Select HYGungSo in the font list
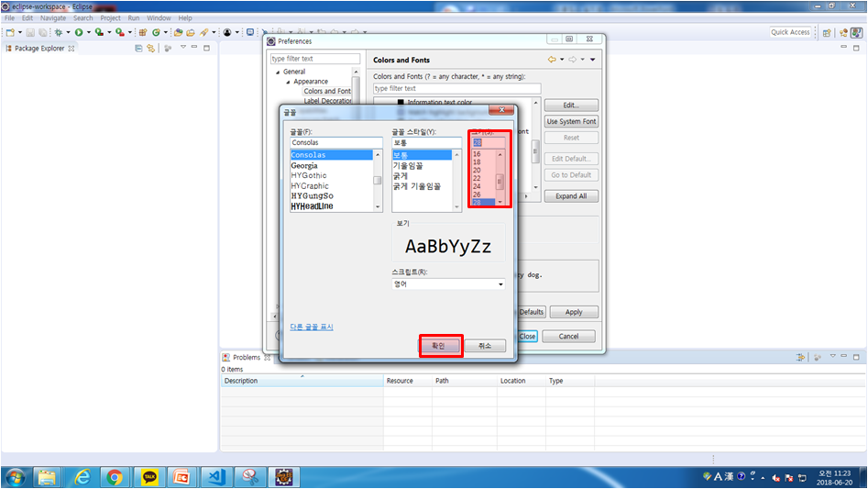This screenshot has height=489, width=868. pos(313,196)
